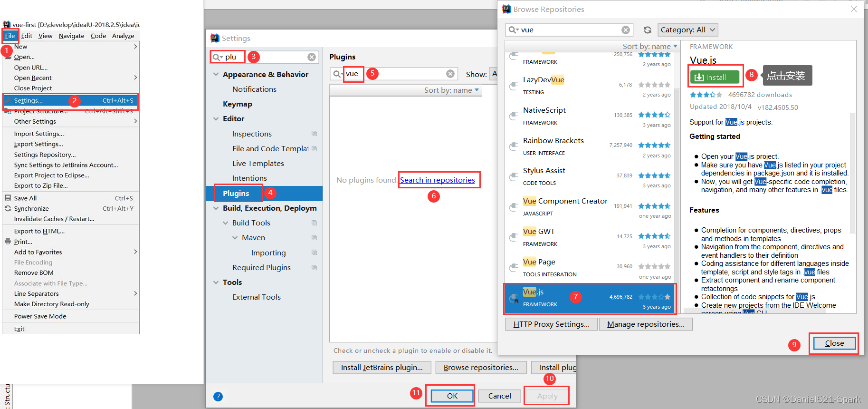Click Browse repositories... button

[x=481, y=368]
